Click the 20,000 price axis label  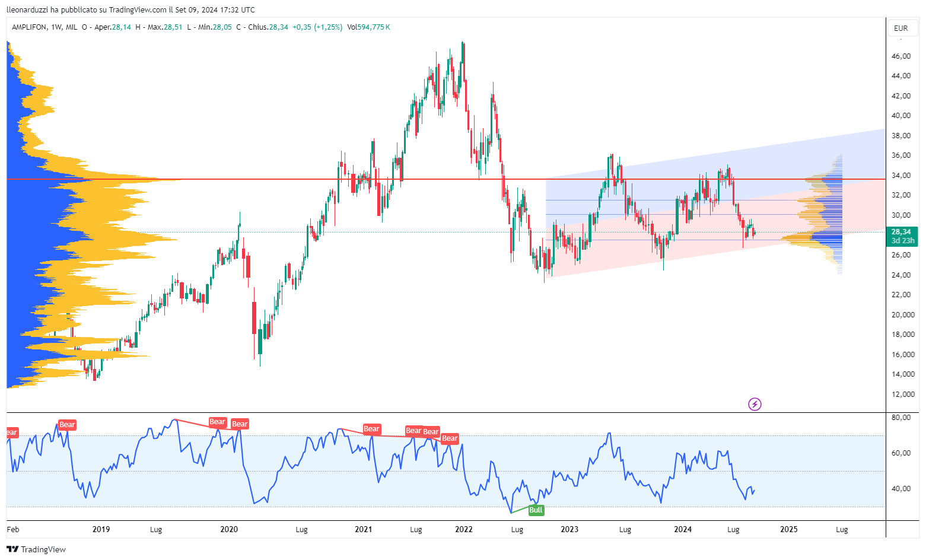903,315
